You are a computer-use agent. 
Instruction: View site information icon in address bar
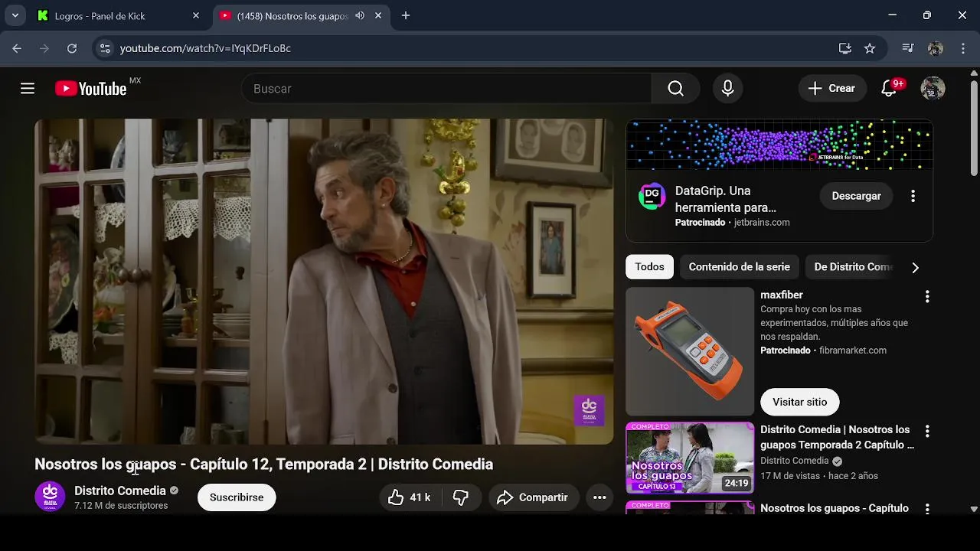pyautogui.click(x=106, y=48)
